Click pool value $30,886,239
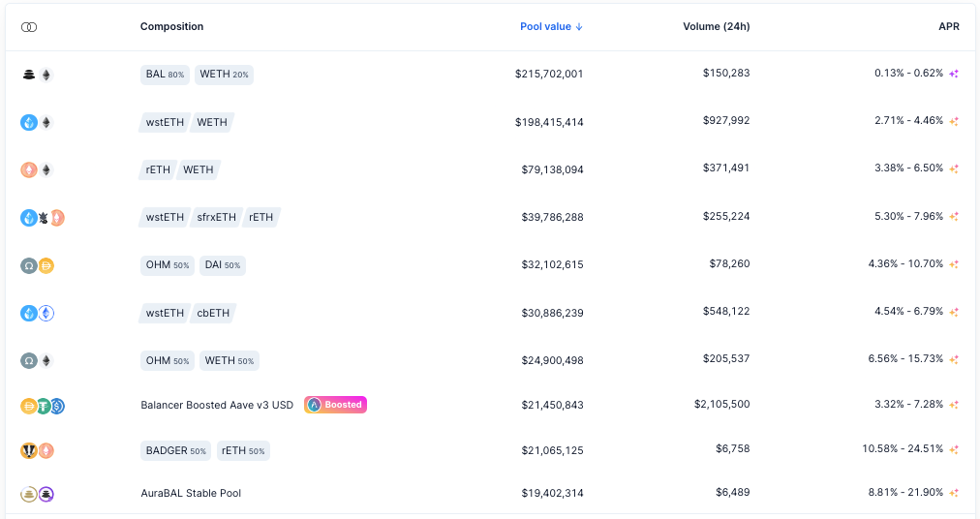This screenshot has height=519, width=980. pos(553,314)
